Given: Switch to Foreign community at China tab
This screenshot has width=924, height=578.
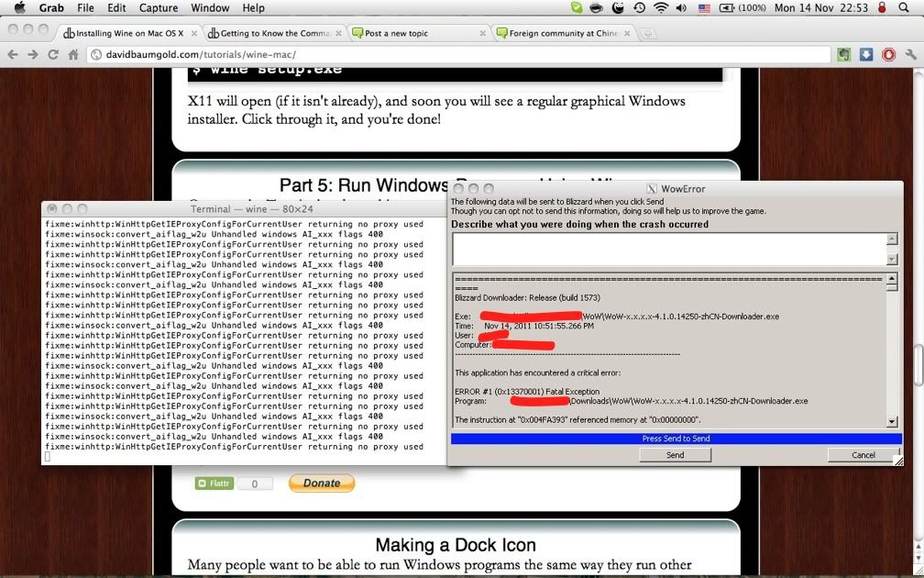Looking at the screenshot, I should tap(563, 33).
